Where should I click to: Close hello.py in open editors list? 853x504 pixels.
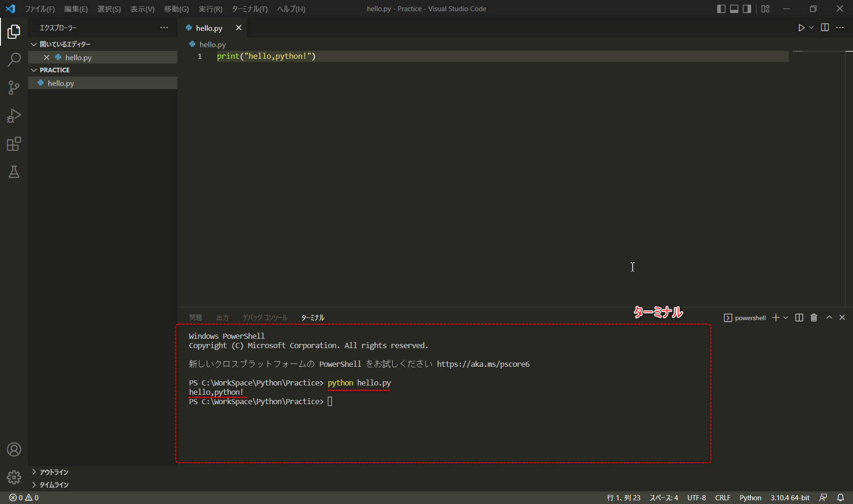pos(47,57)
